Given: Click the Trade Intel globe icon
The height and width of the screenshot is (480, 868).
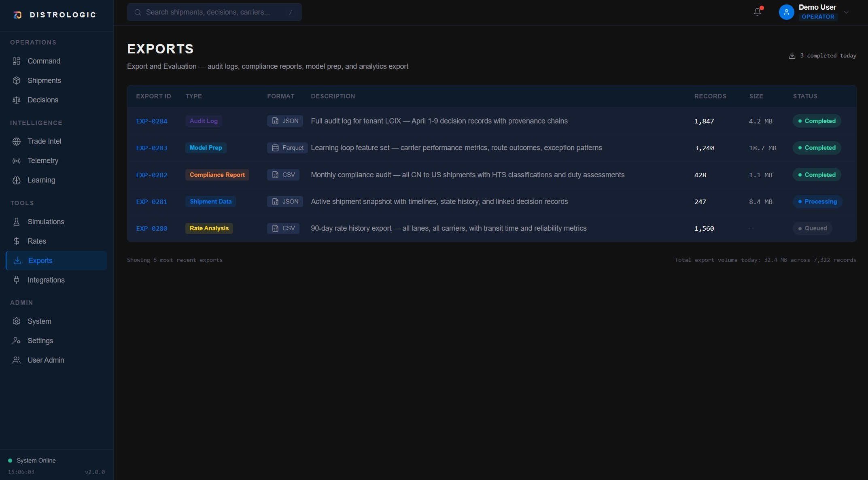Looking at the screenshot, I should tap(17, 141).
